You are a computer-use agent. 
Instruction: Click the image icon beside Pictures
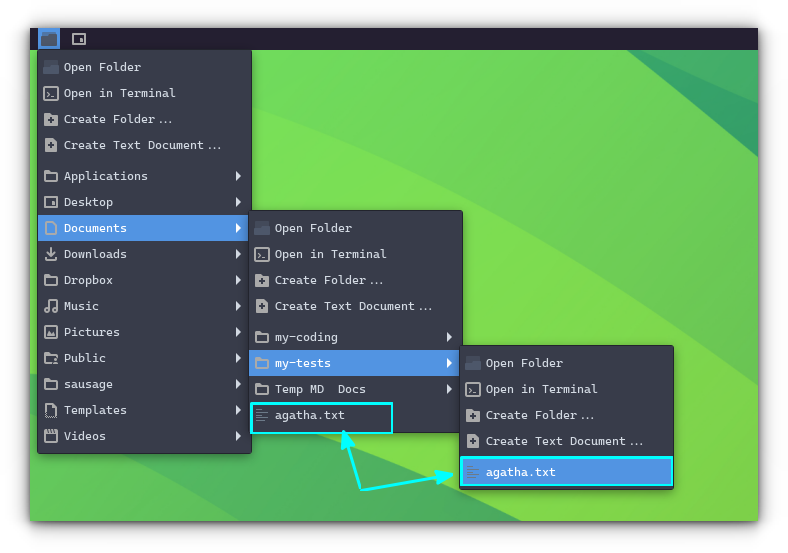[51, 332]
